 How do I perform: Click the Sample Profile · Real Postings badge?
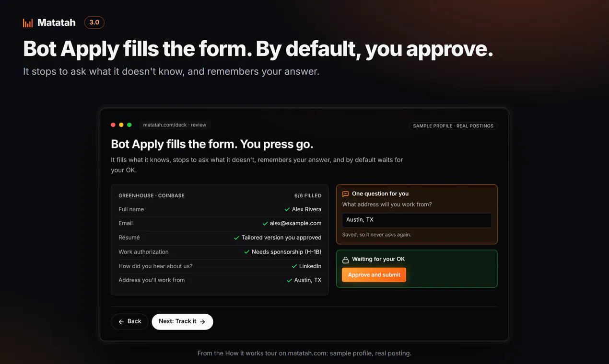[x=453, y=126]
